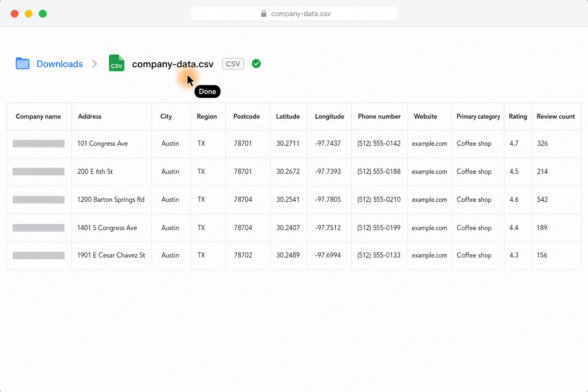The image size is (588, 392).
Task: Click phone number (512) 555-0210
Action: (x=379, y=199)
